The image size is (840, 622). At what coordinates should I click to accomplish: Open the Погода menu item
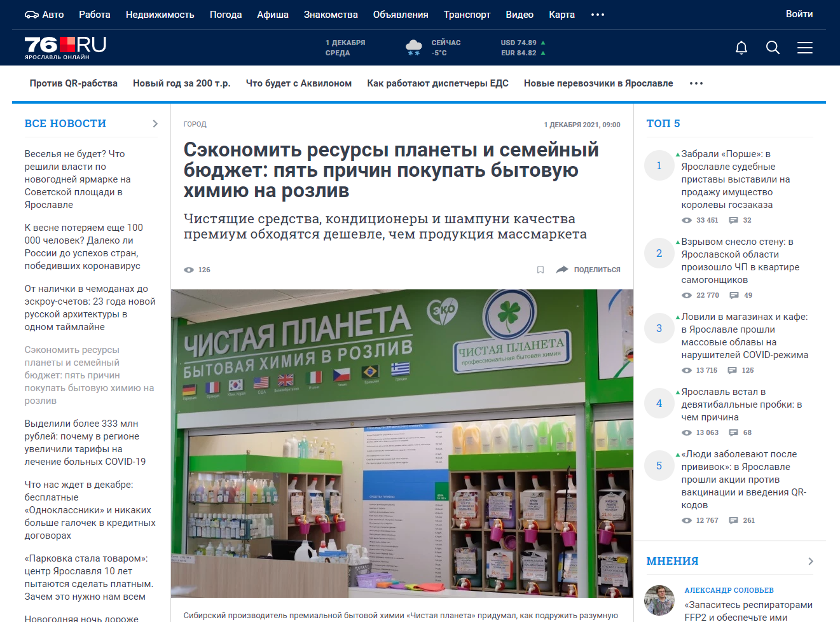coord(226,14)
